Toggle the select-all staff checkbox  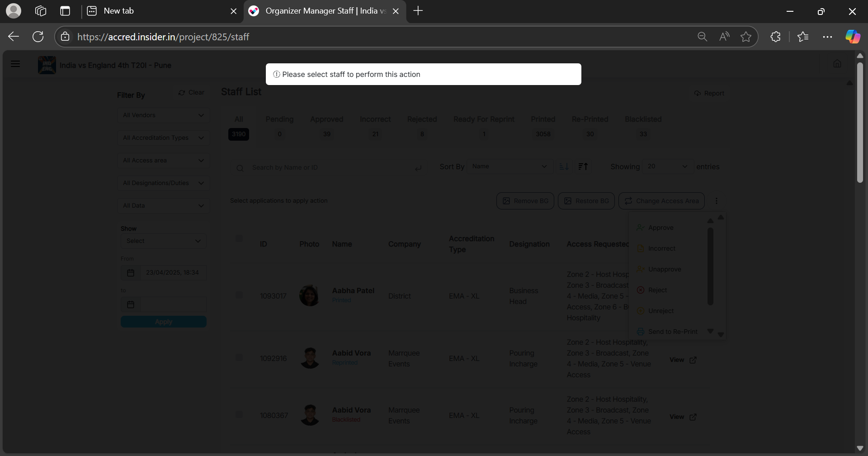coord(239,238)
